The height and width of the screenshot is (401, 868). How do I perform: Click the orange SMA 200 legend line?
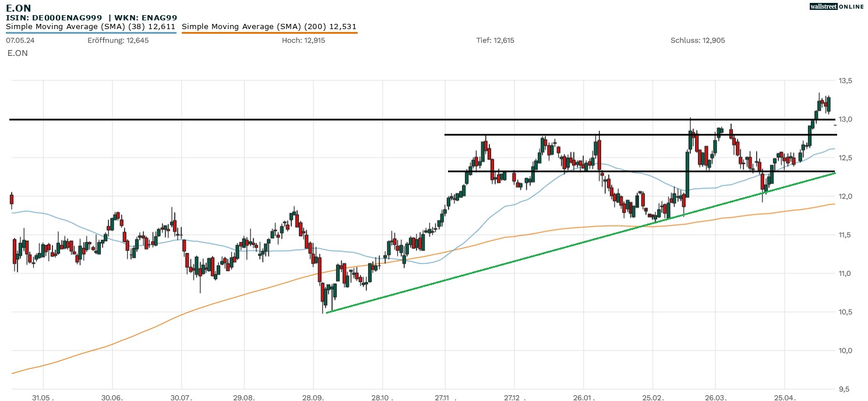tap(269, 33)
